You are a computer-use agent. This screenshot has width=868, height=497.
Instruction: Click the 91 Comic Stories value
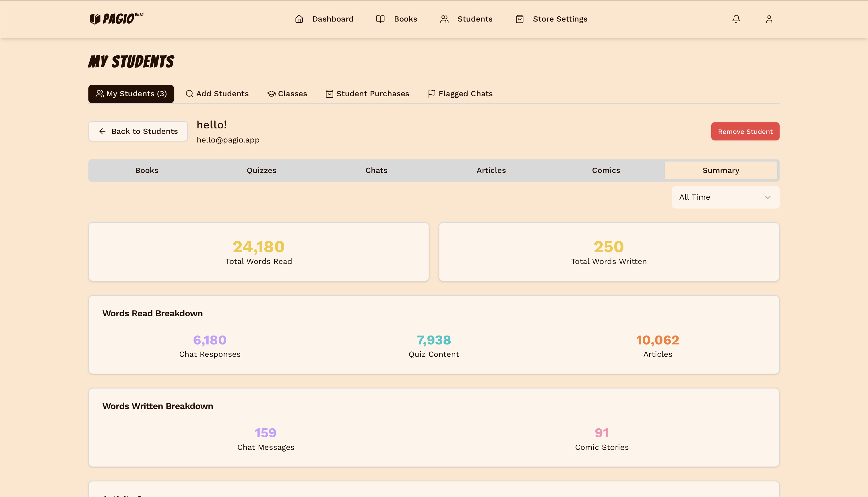point(602,433)
